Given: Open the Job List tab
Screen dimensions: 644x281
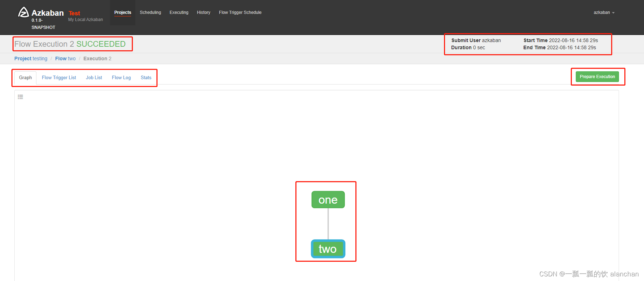Looking at the screenshot, I should point(94,77).
